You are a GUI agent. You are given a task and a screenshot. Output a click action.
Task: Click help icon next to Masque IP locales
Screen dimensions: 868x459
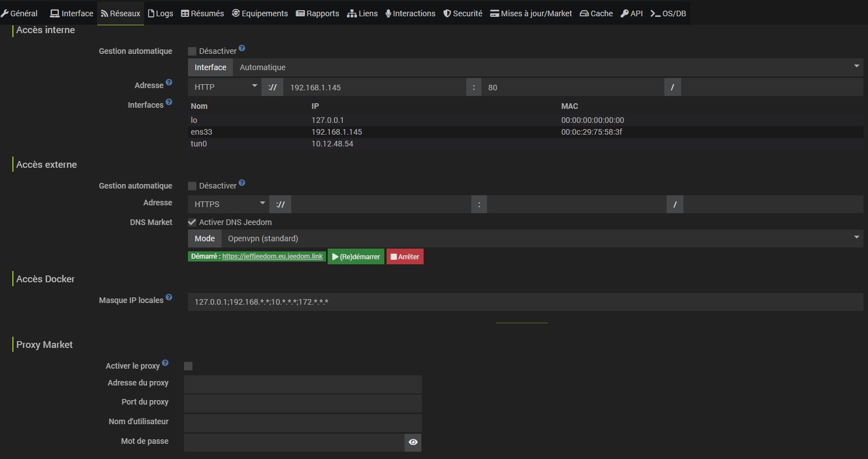[169, 297]
